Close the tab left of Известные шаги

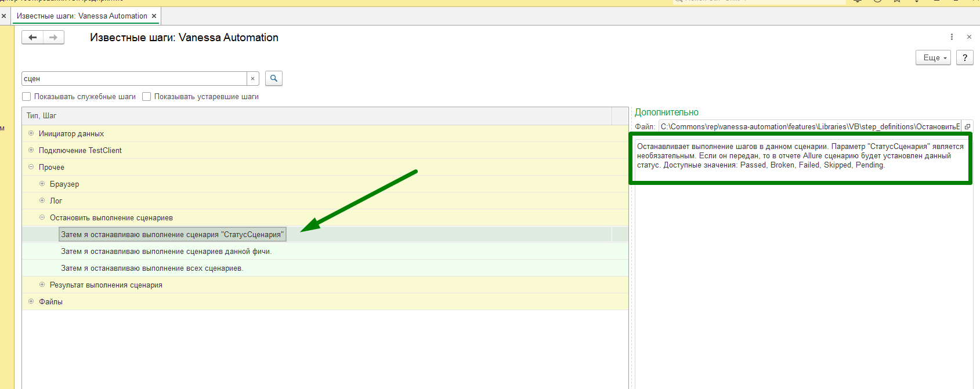coord(4,16)
